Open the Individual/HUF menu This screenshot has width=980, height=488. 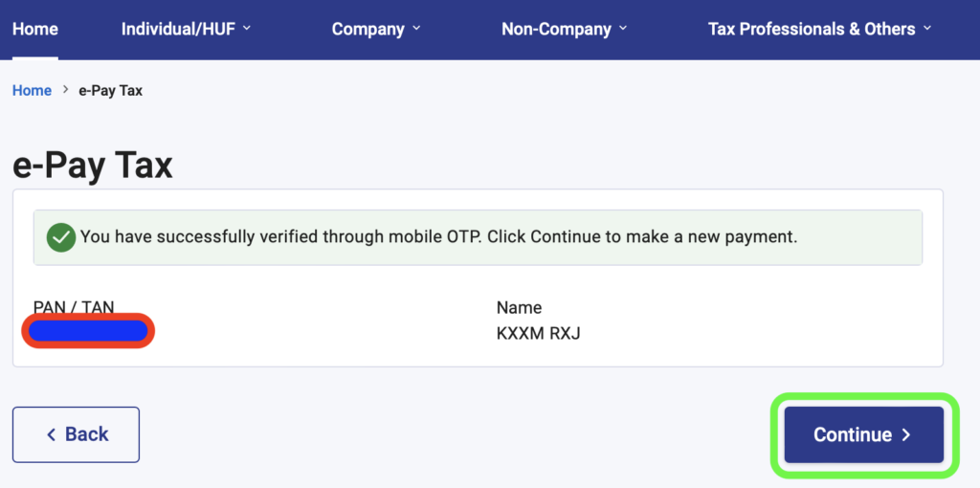coord(187,29)
